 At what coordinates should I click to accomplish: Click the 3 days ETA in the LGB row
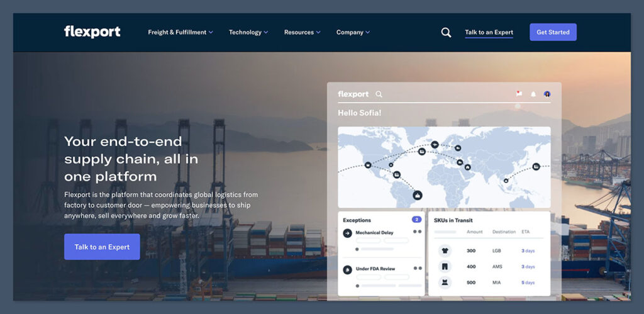click(528, 250)
